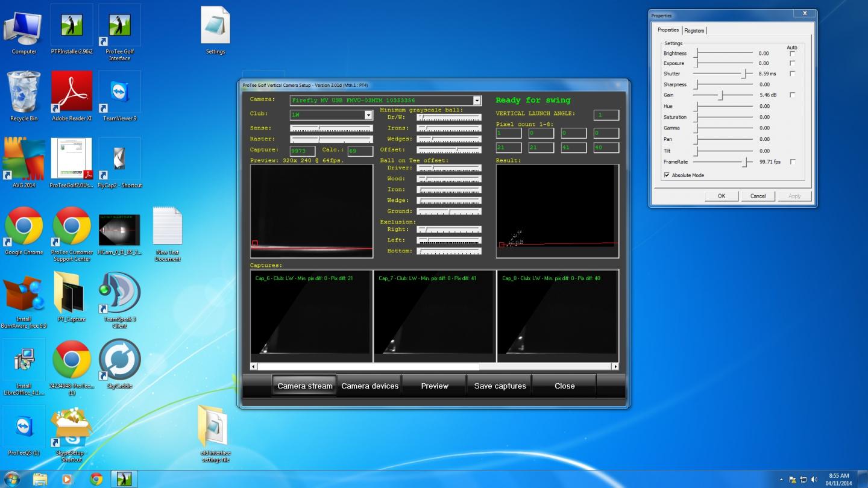Click Save captures
868x488 pixels.
coord(500,386)
